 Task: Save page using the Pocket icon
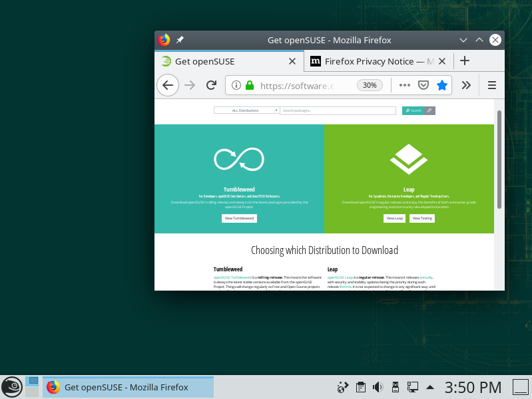point(423,85)
